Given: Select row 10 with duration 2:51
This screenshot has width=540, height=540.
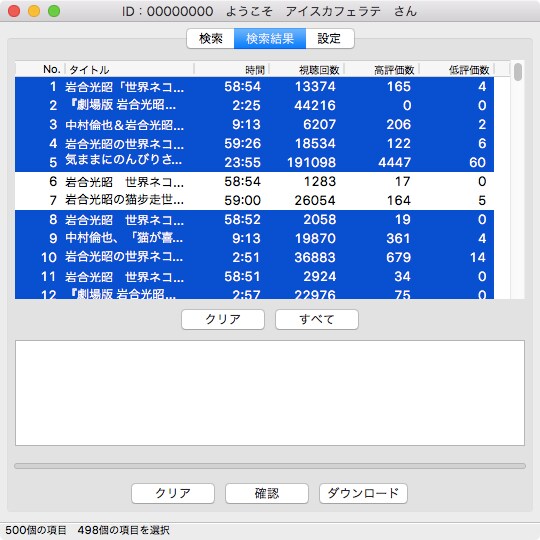Looking at the screenshot, I should click(x=254, y=257).
